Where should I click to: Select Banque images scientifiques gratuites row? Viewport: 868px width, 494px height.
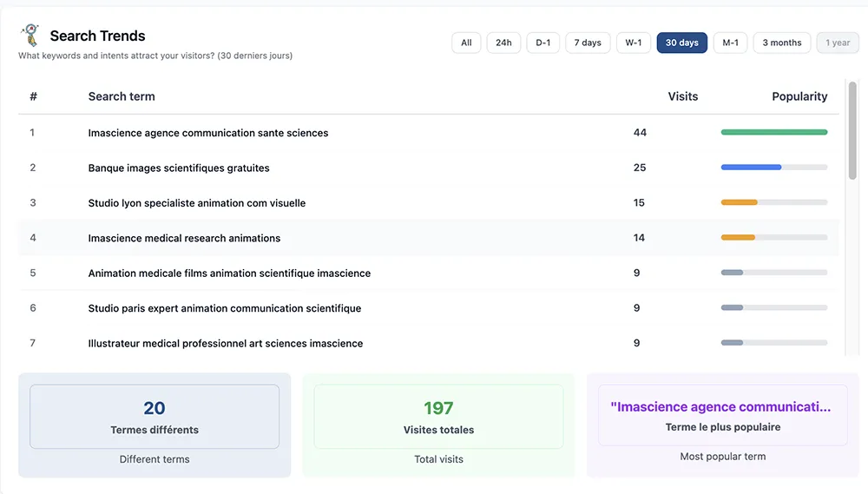tap(179, 168)
